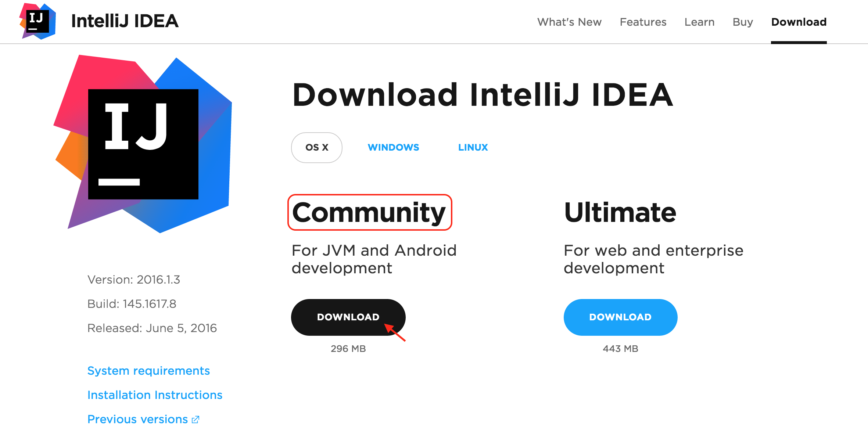
Task: Select the OS X platform tab
Action: 317,147
